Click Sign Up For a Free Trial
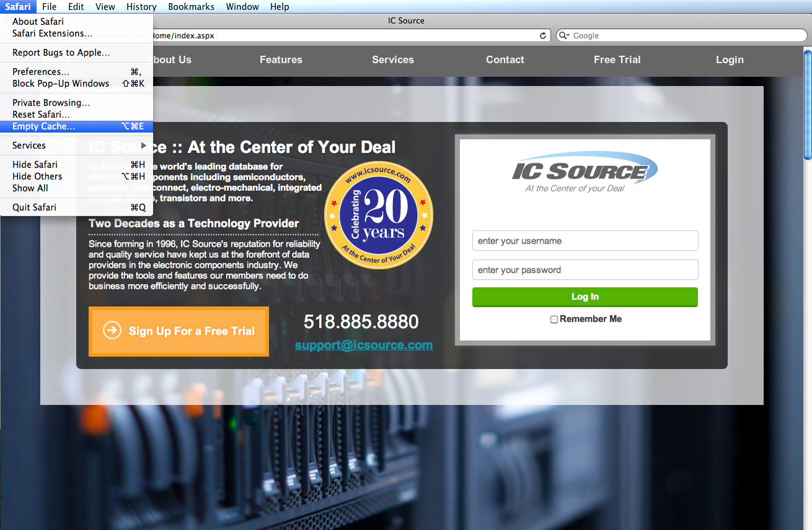This screenshot has width=812, height=530. pyautogui.click(x=179, y=331)
